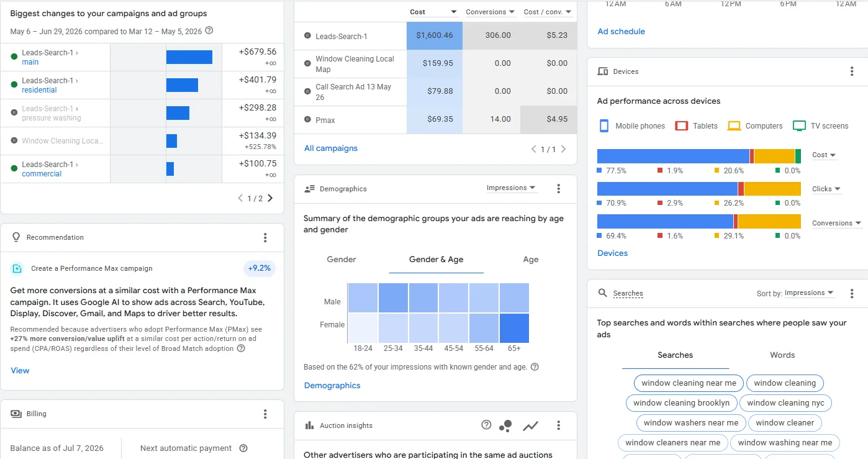Viewport: 868px width, 459px height.
Task: Click help icon next to date comparison
Action: click(209, 30)
